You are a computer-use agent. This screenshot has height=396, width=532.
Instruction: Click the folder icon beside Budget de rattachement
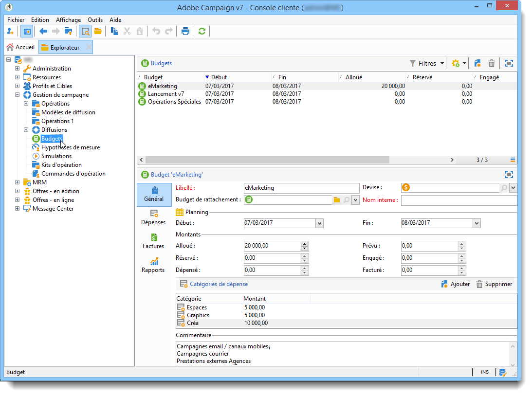[x=336, y=200]
